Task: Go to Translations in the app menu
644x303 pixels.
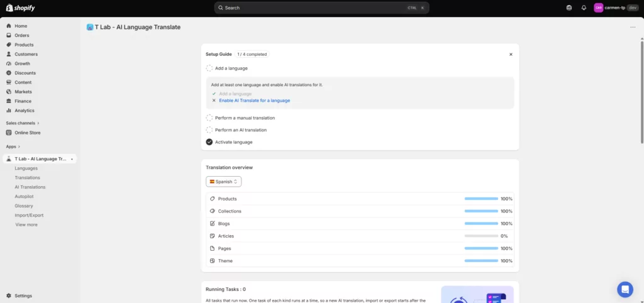Action: 28,178
